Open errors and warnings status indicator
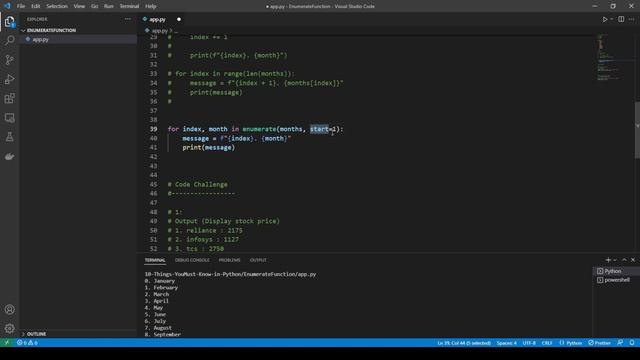 point(27,343)
